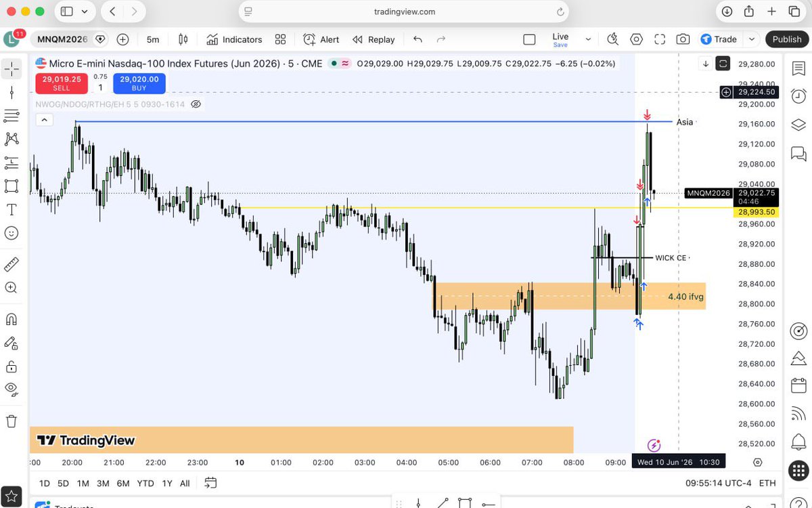Select the All date range
812x508 pixels.
185,483
